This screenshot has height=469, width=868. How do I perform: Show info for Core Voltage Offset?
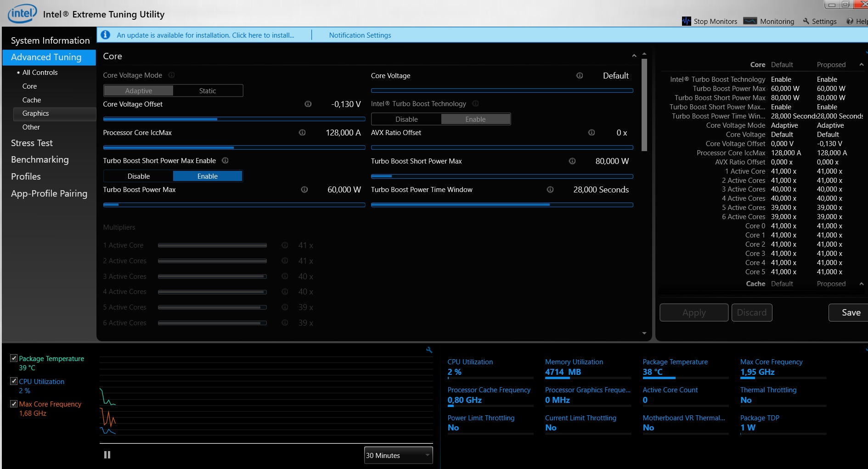tap(308, 104)
